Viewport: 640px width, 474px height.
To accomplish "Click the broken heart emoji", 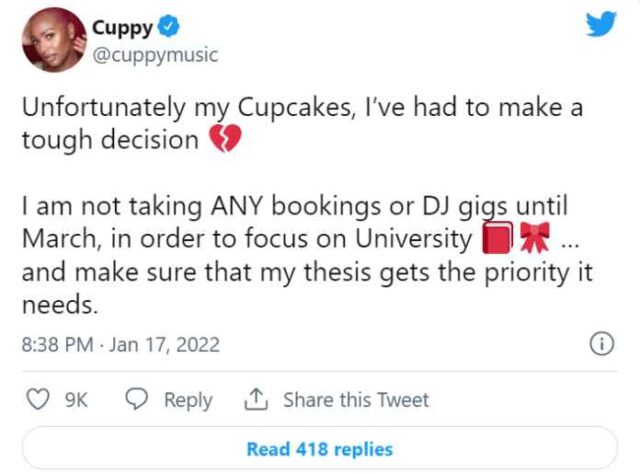I will [225, 140].
